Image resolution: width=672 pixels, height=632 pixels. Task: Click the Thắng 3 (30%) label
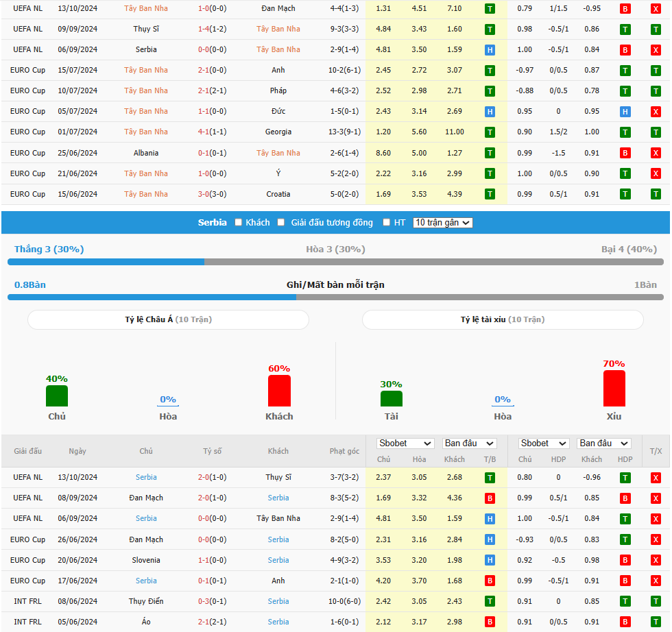point(49,250)
